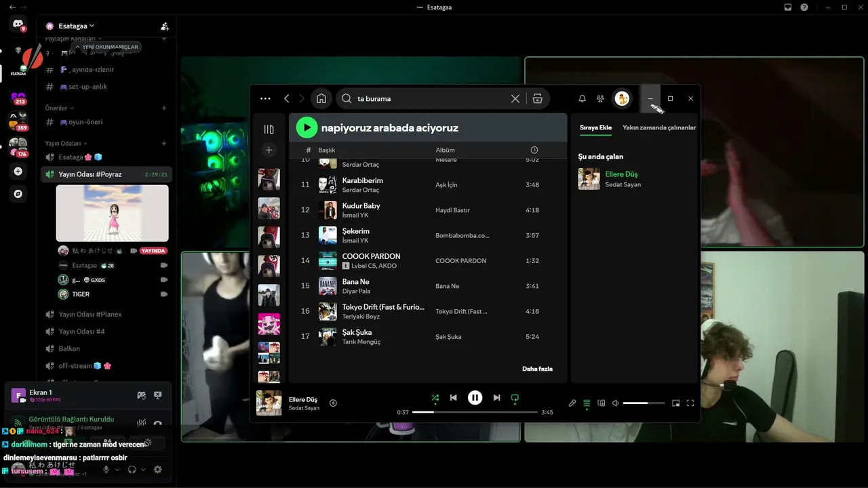Open Spotify miniplayer
Viewport: 868px width, 488px height.
tap(675, 403)
